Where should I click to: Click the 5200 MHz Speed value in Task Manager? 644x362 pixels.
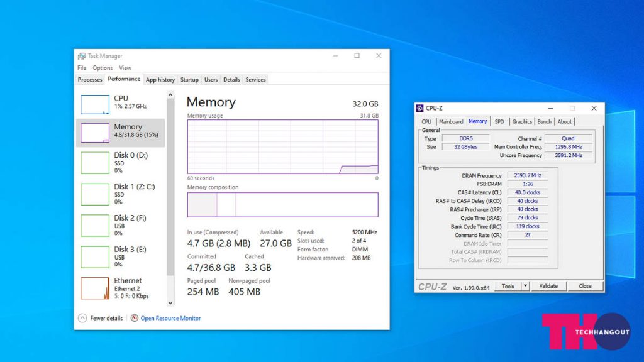click(x=364, y=233)
